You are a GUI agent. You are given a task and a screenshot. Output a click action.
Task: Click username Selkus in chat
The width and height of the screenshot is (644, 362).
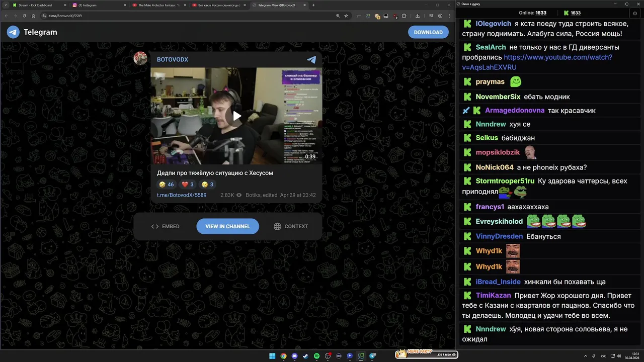(487, 138)
